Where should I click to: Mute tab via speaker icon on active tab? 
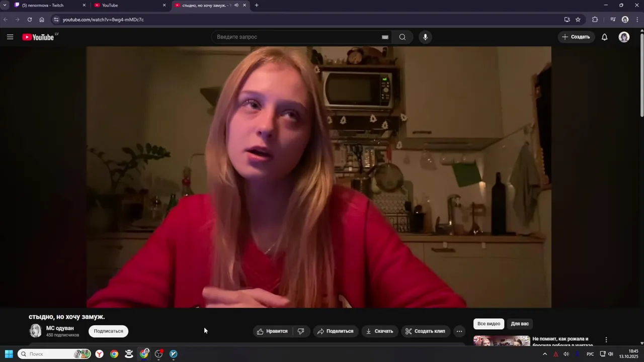236,6
